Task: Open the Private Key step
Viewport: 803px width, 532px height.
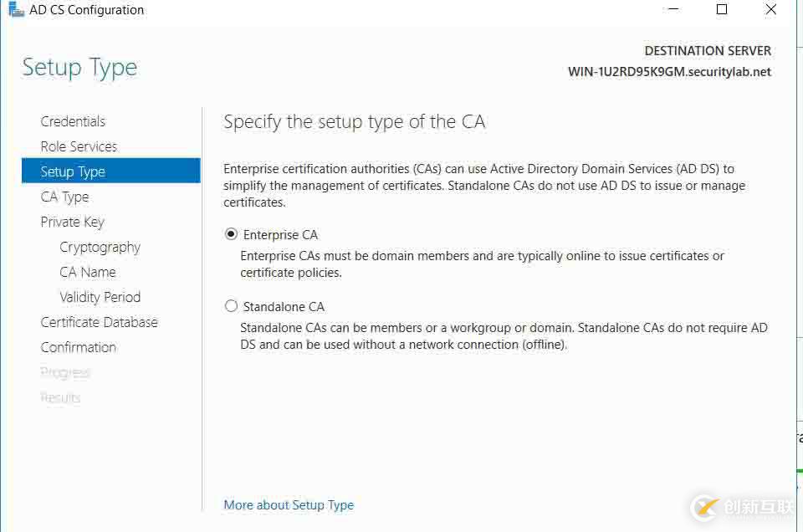Action: click(72, 222)
